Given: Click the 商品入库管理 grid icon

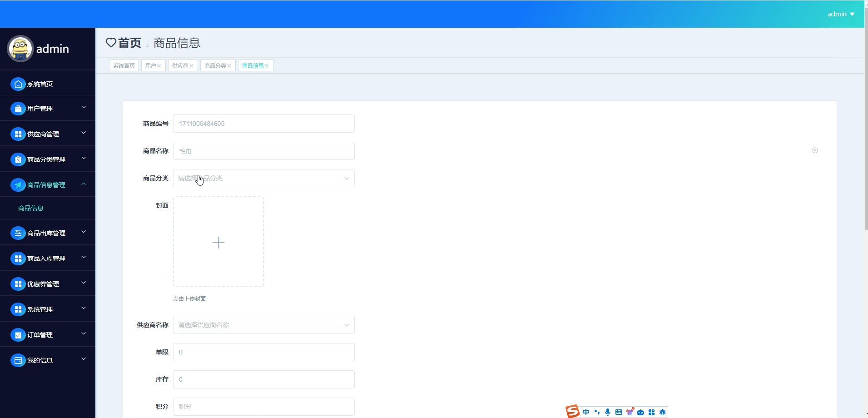Looking at the screenshot, I should (18, 259).
